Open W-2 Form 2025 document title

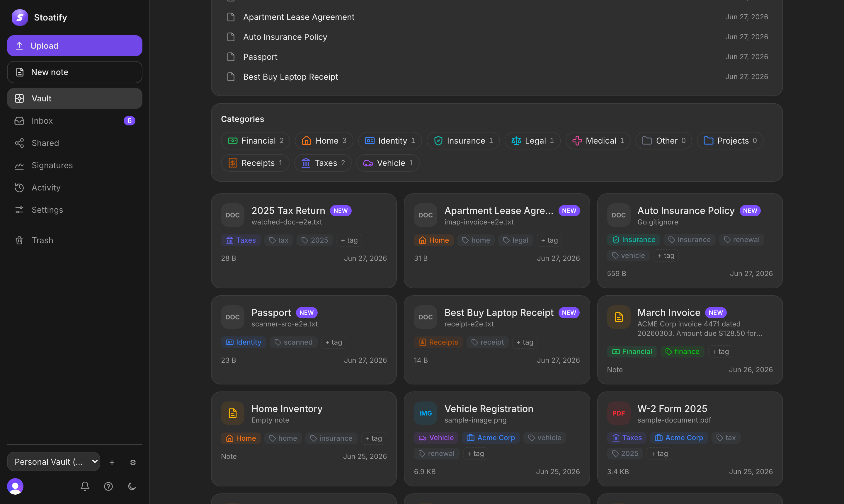(672, 408)
